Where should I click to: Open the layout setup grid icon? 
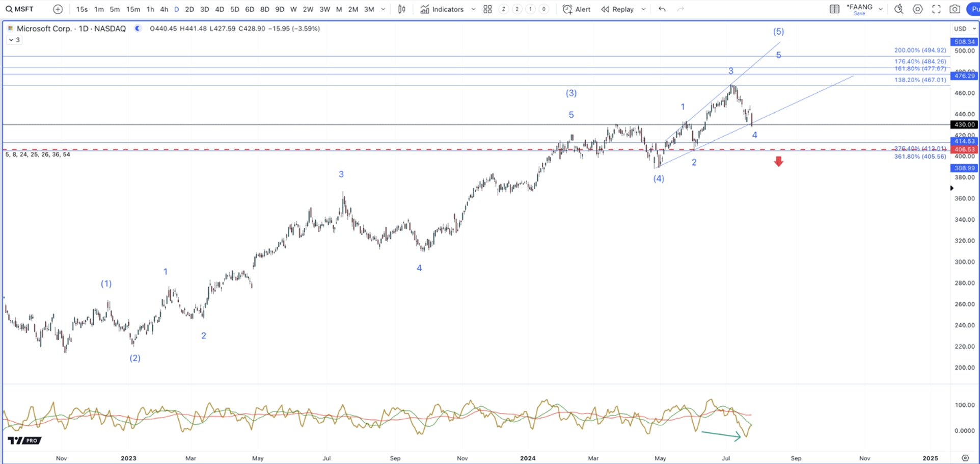(x=834, y=9)
